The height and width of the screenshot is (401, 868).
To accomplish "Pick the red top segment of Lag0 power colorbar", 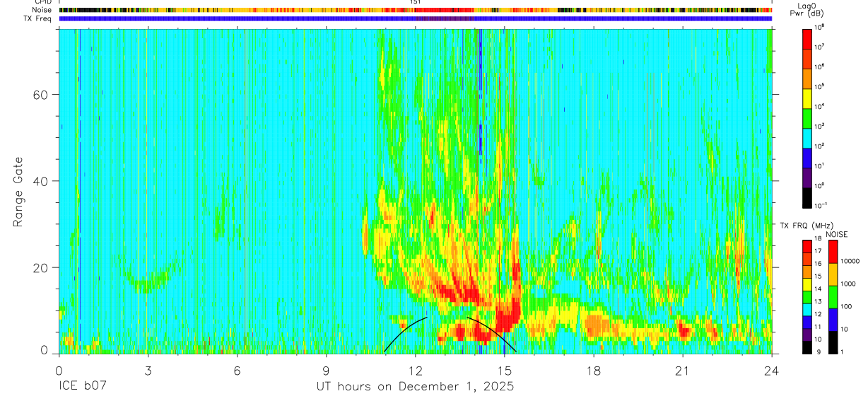I will pos(807,38).
